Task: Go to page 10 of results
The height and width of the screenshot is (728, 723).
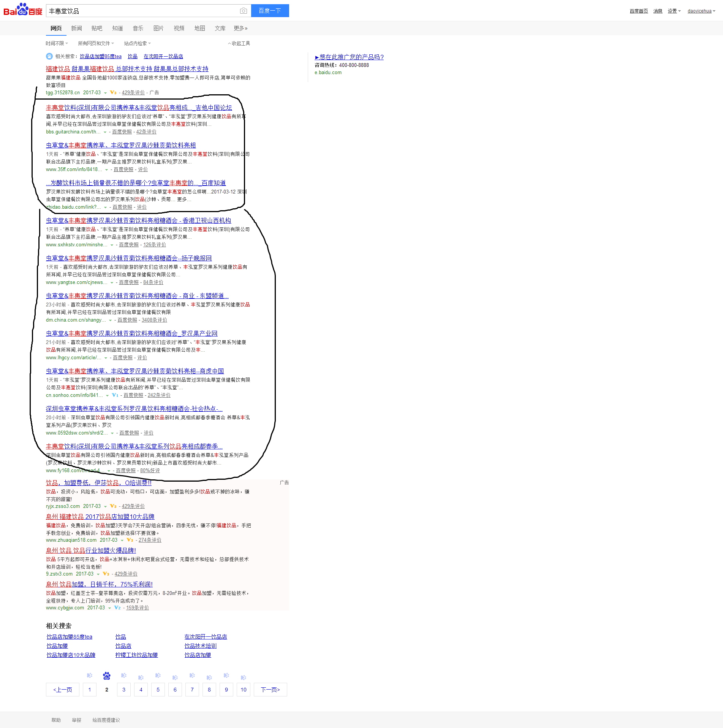Action: point(244,690)
